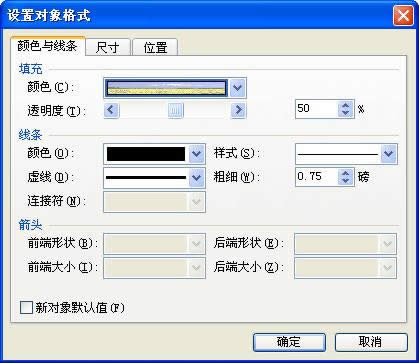This screenshot has width=419, height=363.
Task: Click the 样式(S) line style preview
Action: (x=338, y=154)
